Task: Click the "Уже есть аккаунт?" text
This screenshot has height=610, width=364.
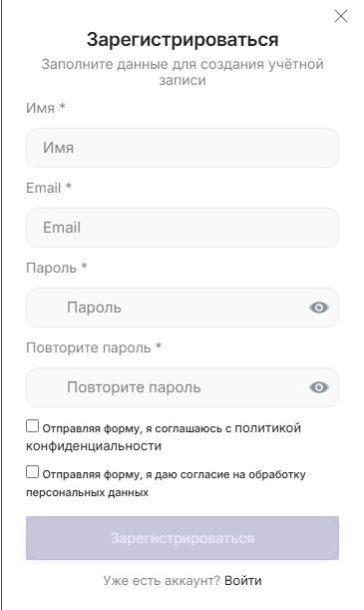Action: (162, 580)
